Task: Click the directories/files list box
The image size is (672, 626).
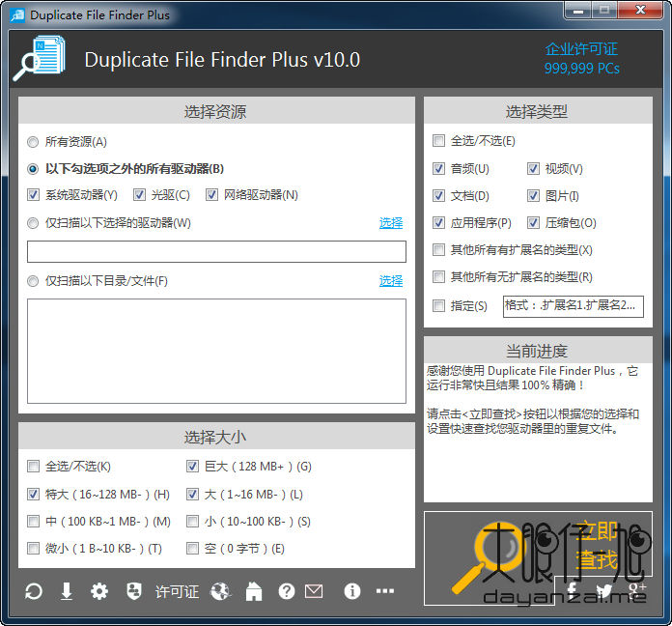Action: tap(216, 352)
